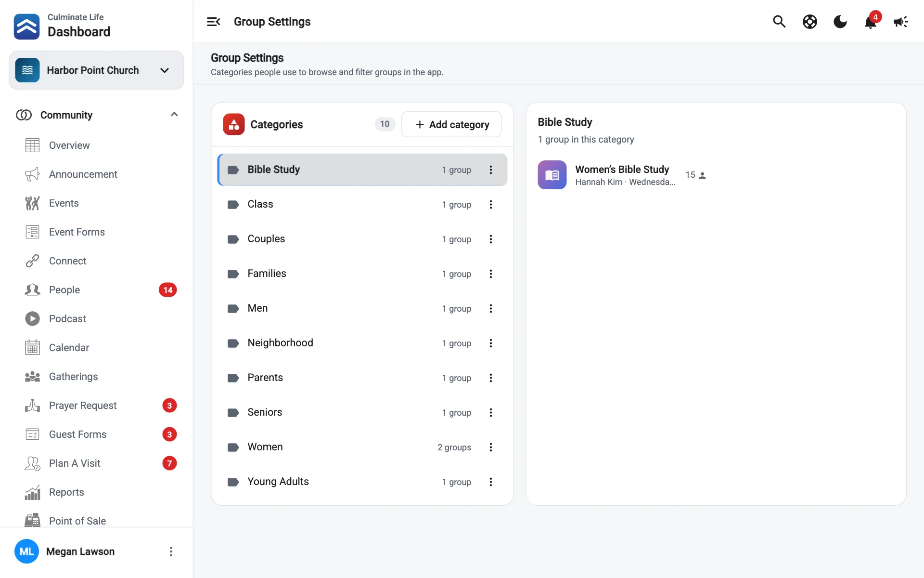
Task: Click the Reports chart icon
Action: coord(32,492)
